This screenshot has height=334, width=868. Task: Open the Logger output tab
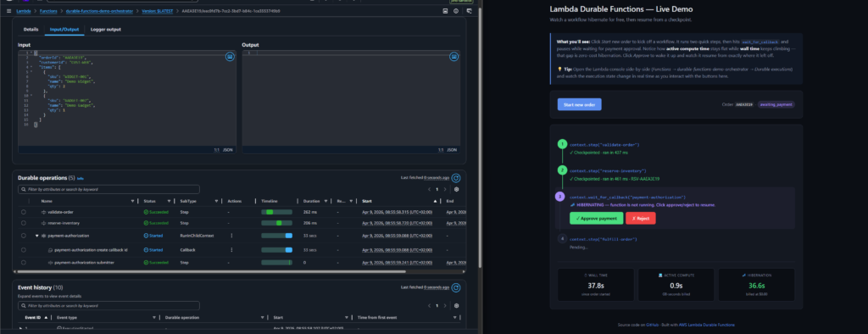coord(106,30)
